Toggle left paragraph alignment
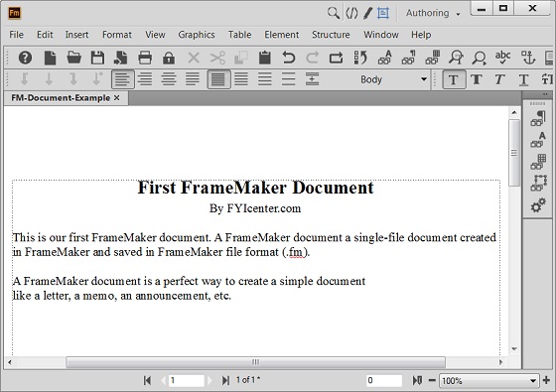The height and width of the screenshot is (392, 556). pos(123,79)
